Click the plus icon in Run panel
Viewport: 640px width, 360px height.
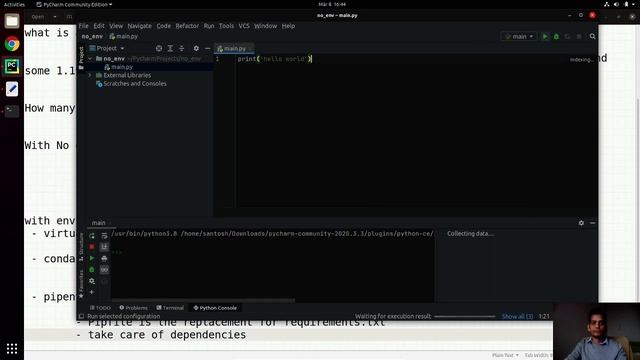[x=92, y=292]
